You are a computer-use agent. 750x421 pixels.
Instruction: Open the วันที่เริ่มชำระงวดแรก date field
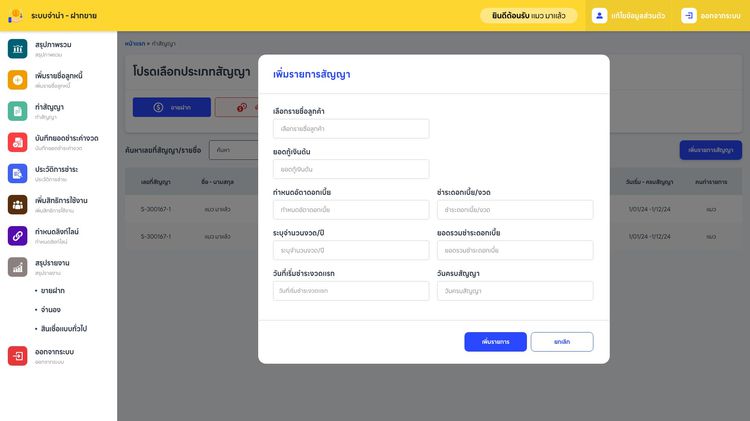(350, 290)
